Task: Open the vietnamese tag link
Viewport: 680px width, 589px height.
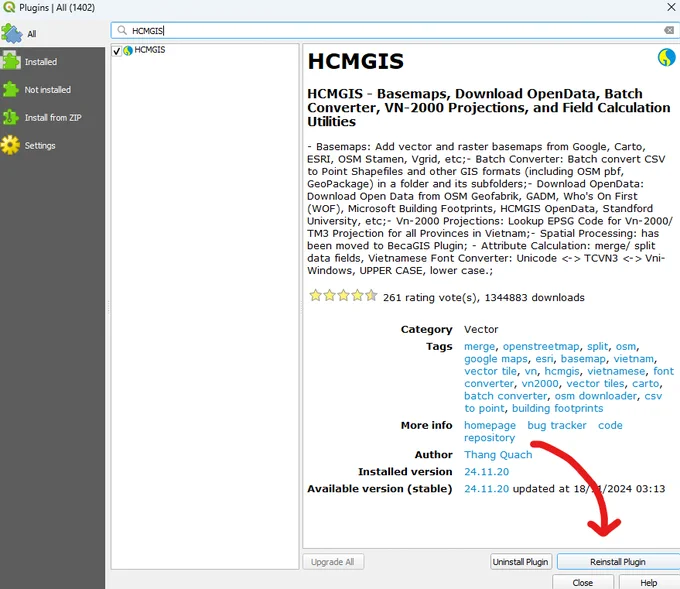Action: (x=616, y=372)
